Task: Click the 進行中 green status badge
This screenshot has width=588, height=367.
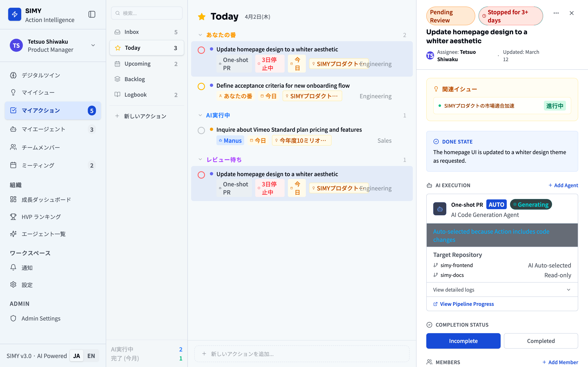Action: (x=555, y=106)
